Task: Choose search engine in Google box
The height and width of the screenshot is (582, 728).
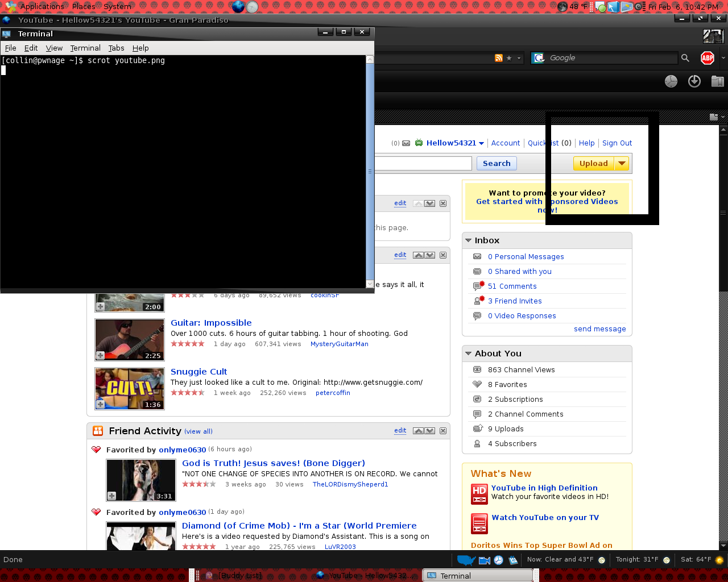Action: 538,58
